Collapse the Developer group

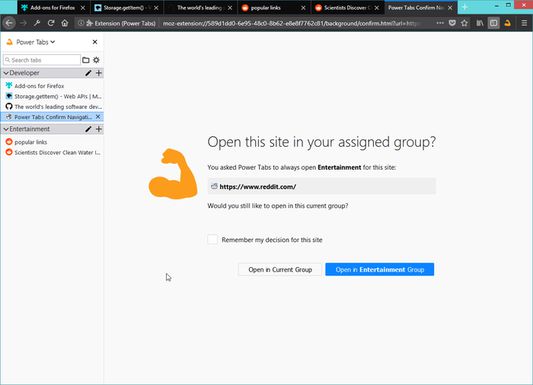(x=6, y=73)
